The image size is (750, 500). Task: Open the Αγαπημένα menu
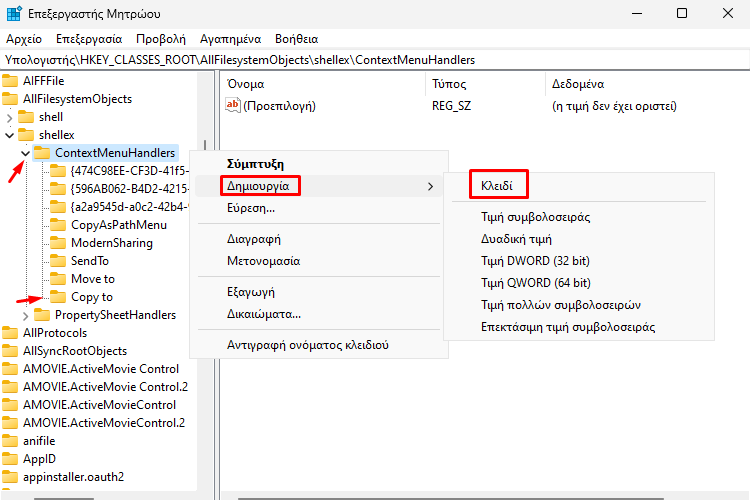[x=231, y=39]
